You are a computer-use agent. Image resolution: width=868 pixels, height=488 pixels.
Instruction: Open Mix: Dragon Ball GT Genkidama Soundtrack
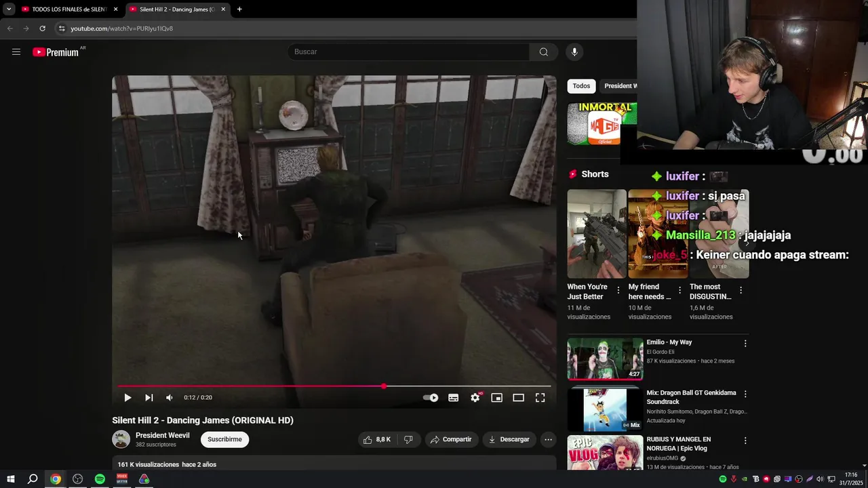click(x=691, y=397)
